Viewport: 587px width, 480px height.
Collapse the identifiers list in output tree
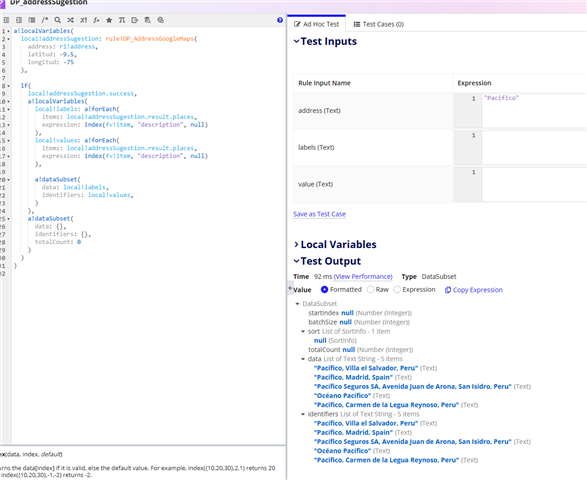[303, 414]
